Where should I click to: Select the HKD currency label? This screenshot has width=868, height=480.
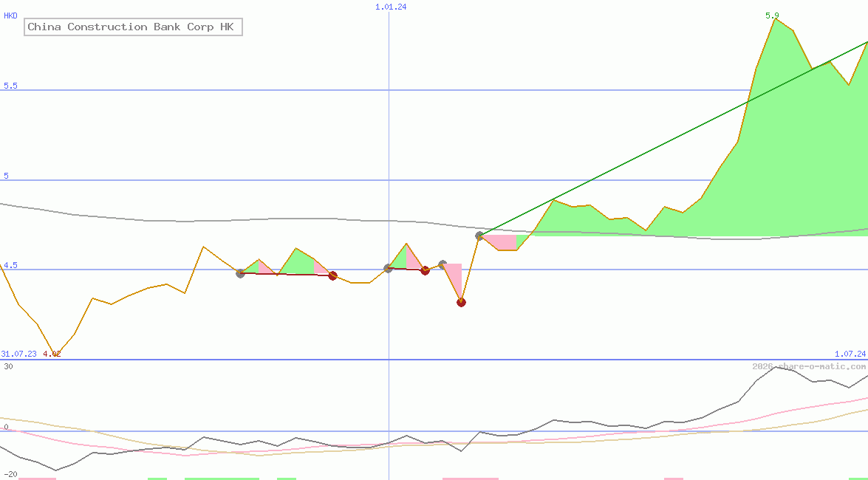[10, 16]
